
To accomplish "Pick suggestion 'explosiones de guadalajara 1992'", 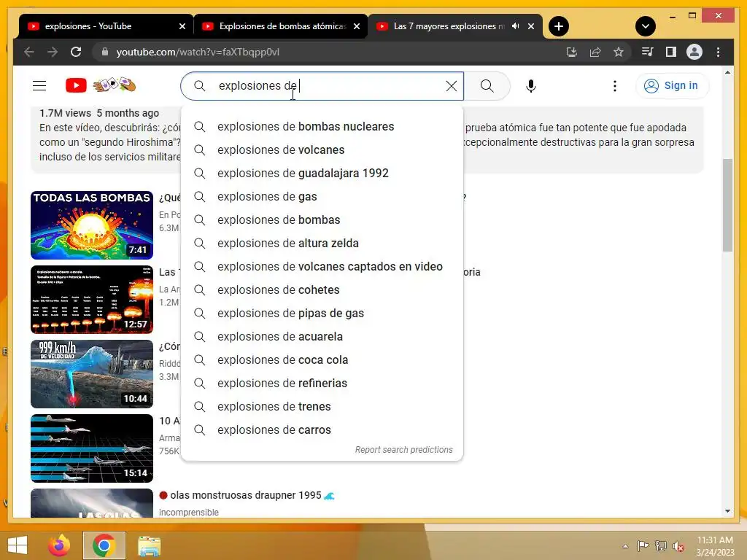I will point(322,174).
